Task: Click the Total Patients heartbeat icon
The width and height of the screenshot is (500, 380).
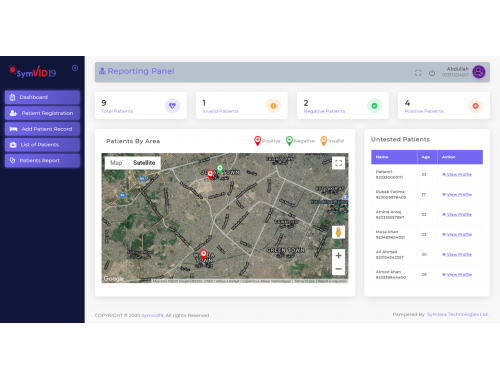Action: click(x=172, y=106)
